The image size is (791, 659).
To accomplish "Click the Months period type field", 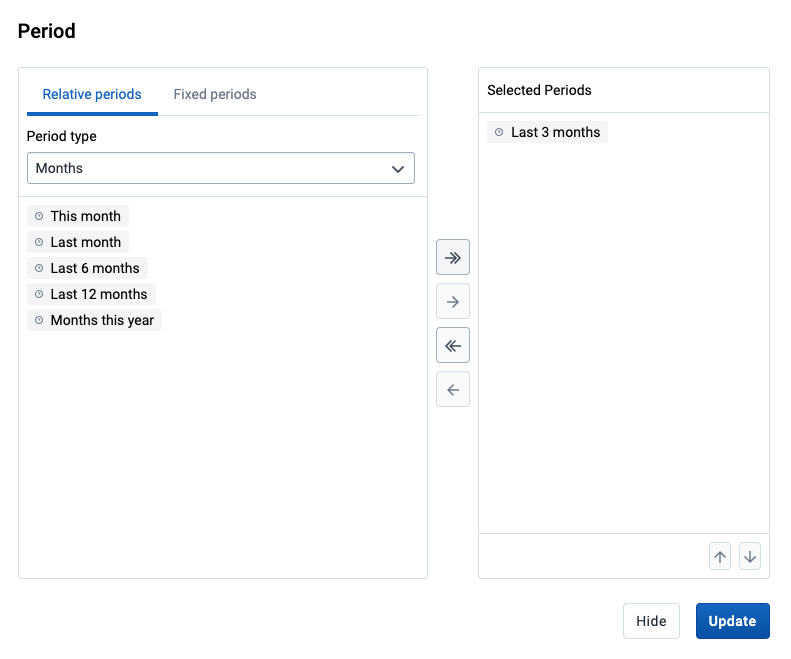I will [220, 168].
